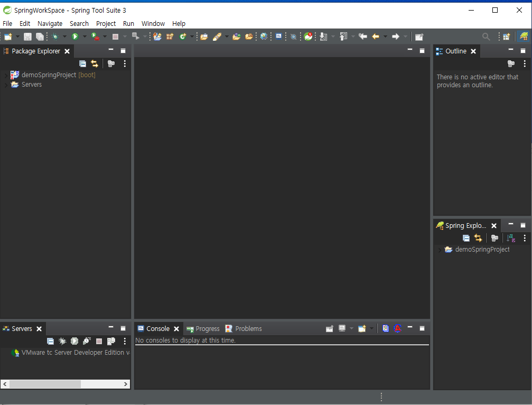Open the Back history dropdown arrow
This screenshot has width=532, height=405.
coord(385,36)
